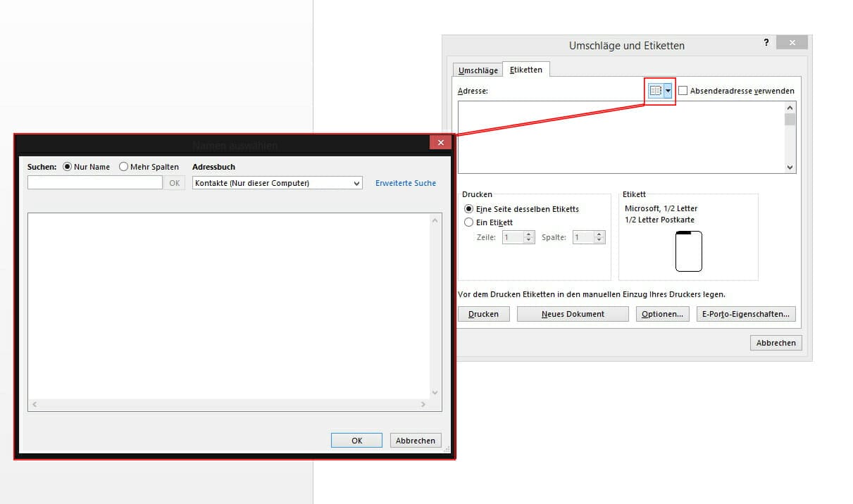Viewport: 853px width, 504px height.
Task: Close the Namen auswählen dialog
Action: click(440, 143)
